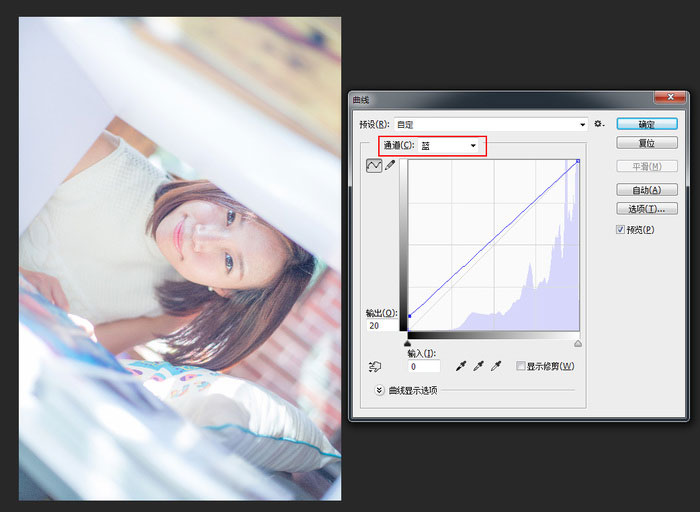Open the 通道 channel dropdown

pyautogui.click(x=448, y=146)
